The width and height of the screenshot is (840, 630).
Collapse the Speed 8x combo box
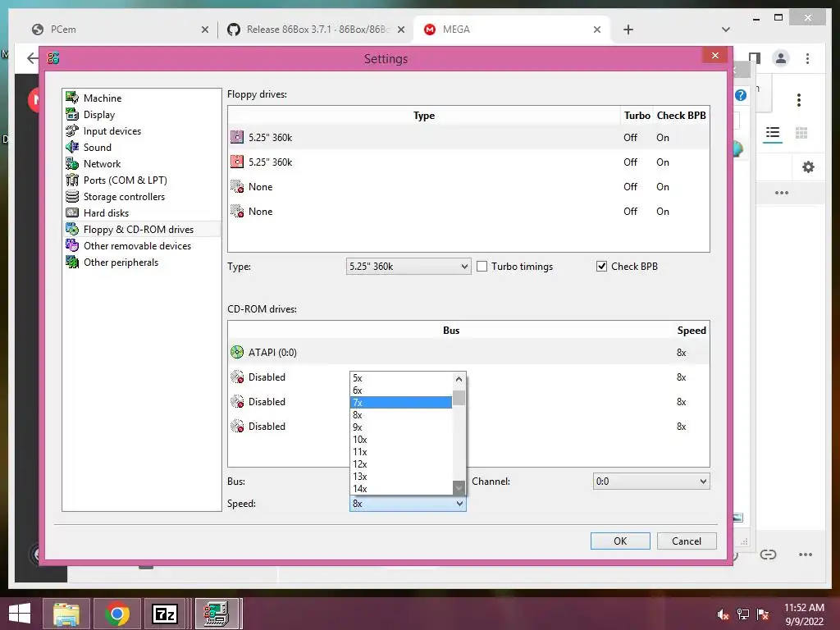[408, 504]
